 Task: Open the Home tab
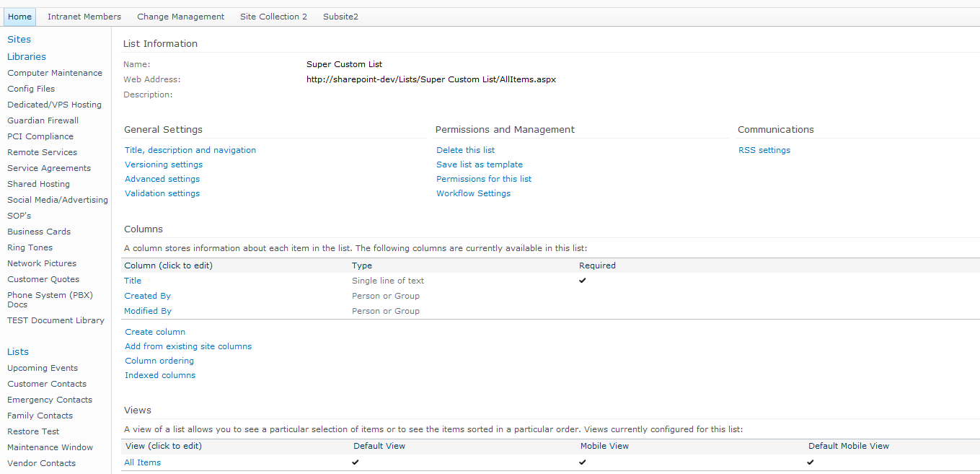19,17
